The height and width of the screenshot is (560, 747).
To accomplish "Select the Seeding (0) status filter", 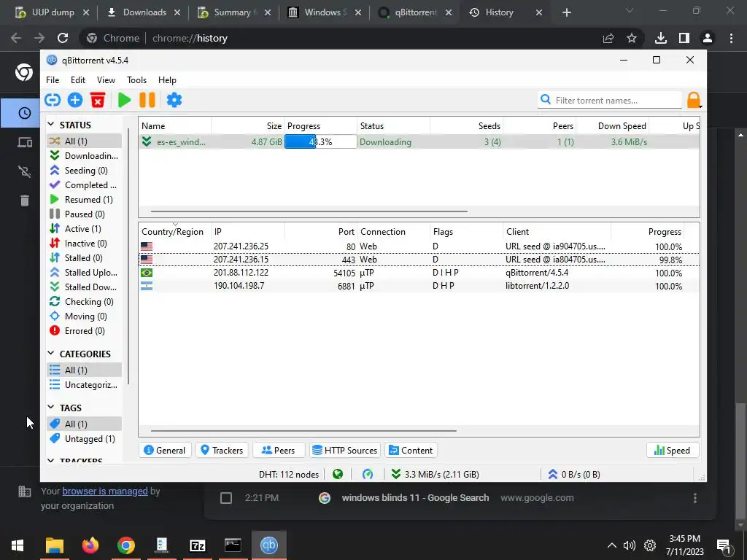I will click(x=85, y=171).
